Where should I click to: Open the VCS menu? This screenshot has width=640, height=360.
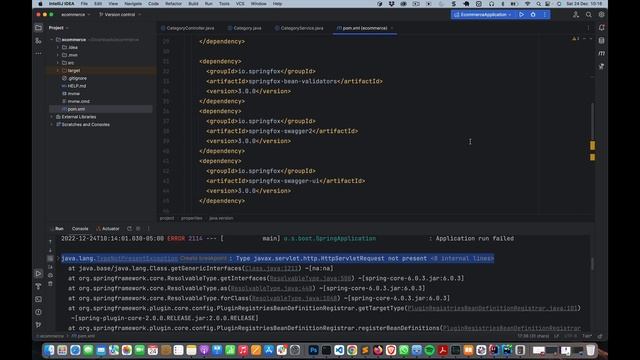tap(240, 4)
